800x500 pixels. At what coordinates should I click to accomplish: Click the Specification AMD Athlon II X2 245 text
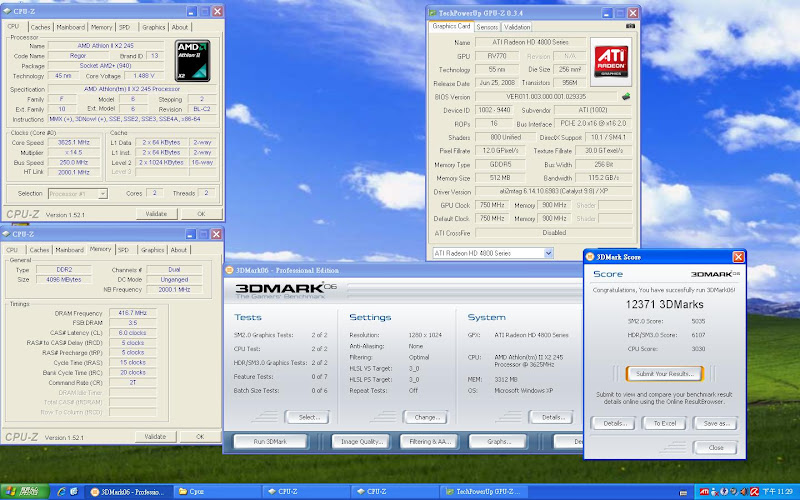(132, 89)
